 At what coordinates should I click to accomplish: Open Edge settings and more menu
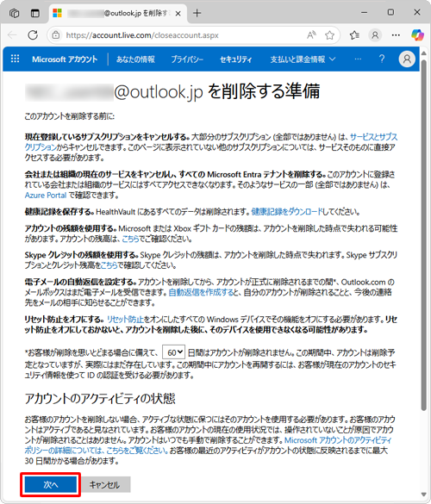[396, 35]
